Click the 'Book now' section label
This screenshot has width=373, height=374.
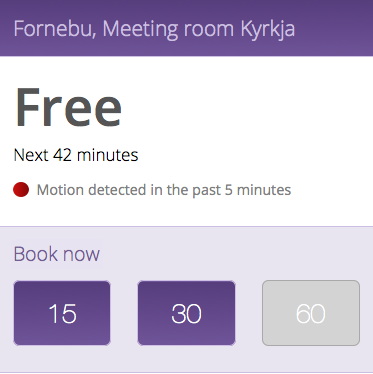57,254
